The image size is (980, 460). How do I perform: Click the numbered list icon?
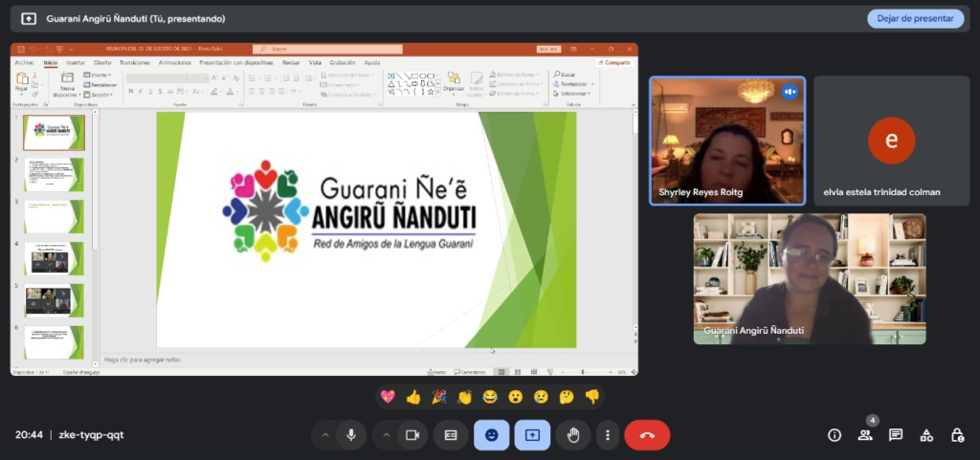pos(268,78)
